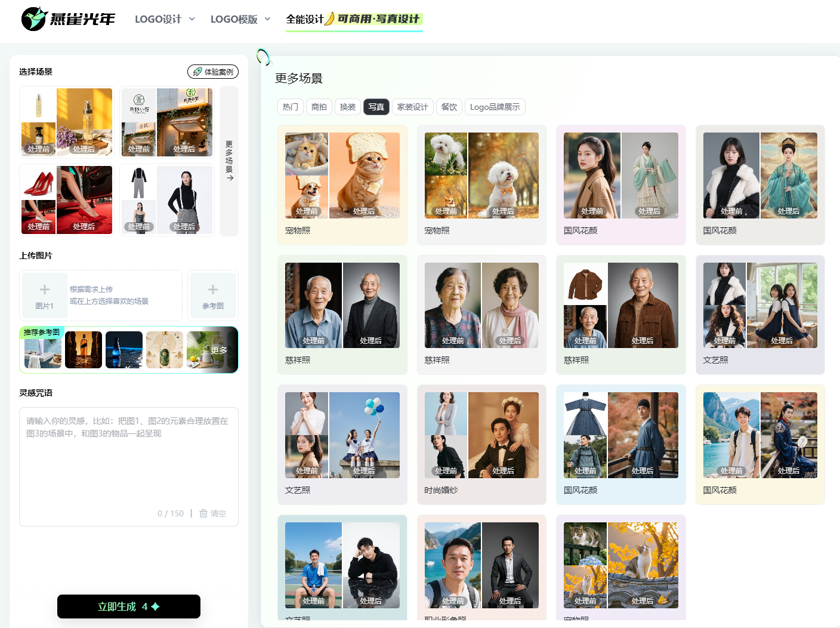Select the 时尚婚纱 scene card
Image resolution: width=840 pixels, height=628 pixels.
coord(481,444)
